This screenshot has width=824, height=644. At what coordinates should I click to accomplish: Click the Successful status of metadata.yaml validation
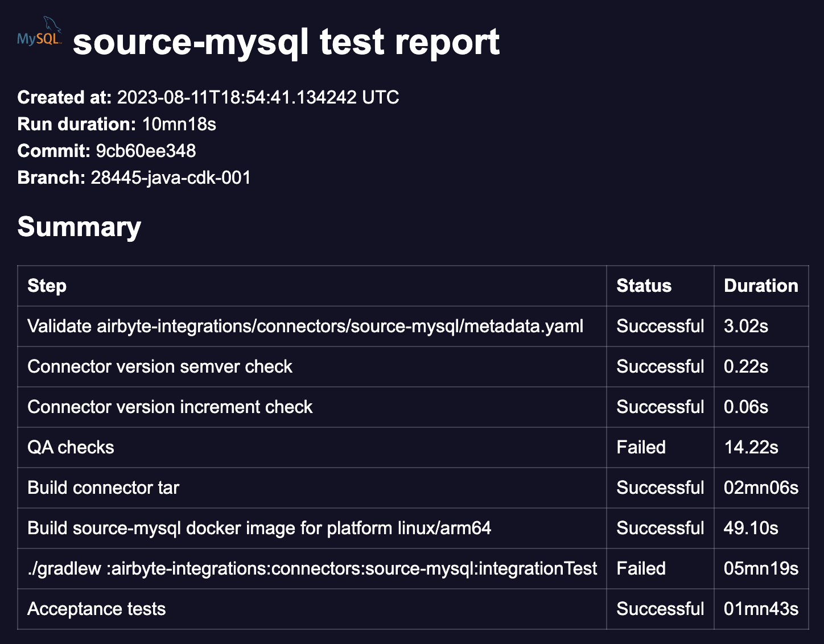click(x=659, y=326)
